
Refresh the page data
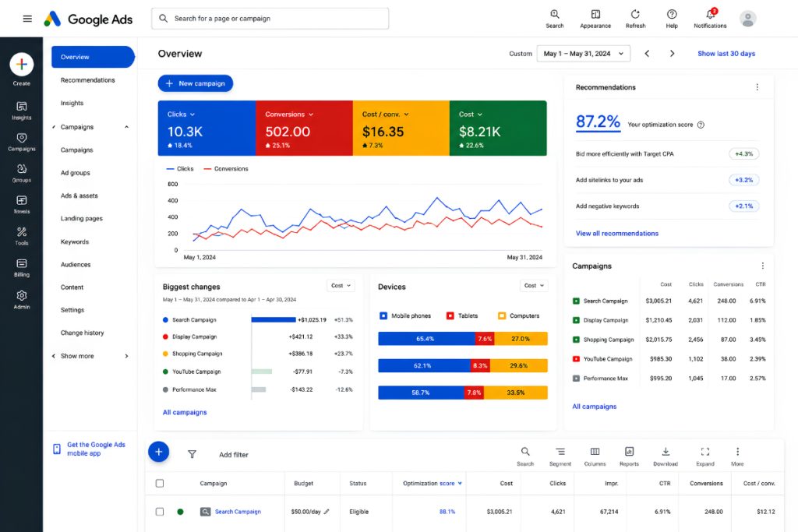tap(636, 19)
